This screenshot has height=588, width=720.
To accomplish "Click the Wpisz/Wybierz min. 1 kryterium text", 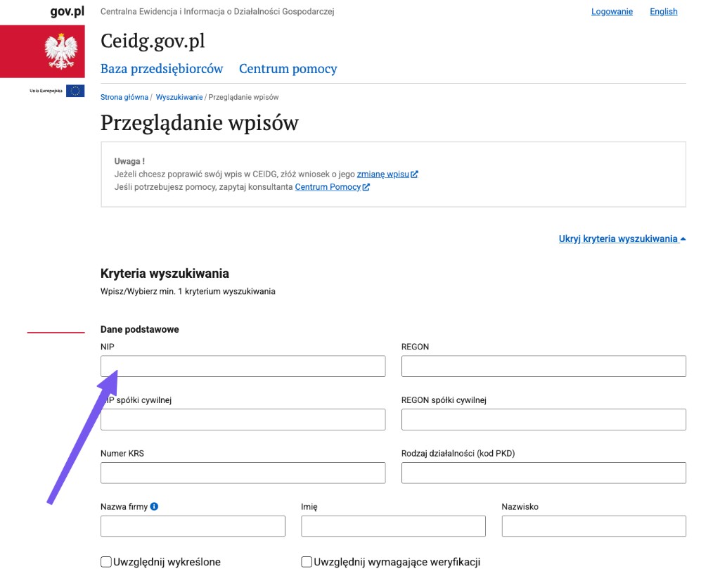I will click(x=188, y=291).
